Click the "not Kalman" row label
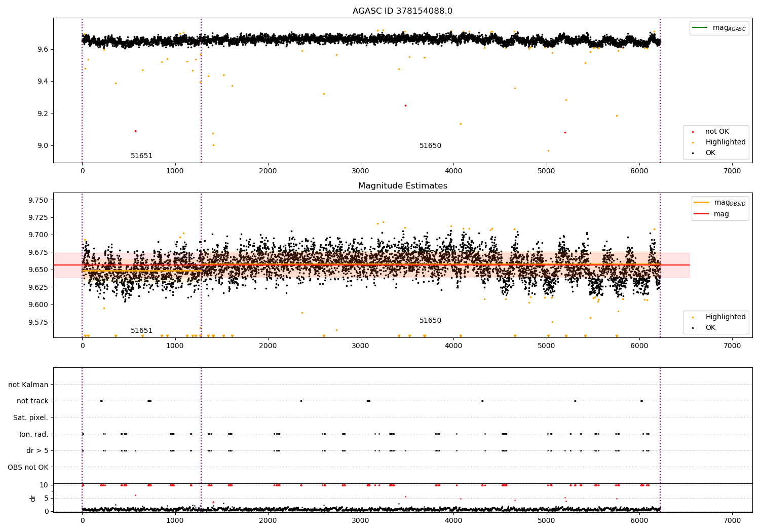The image size is (760, 532). (28, 385)
